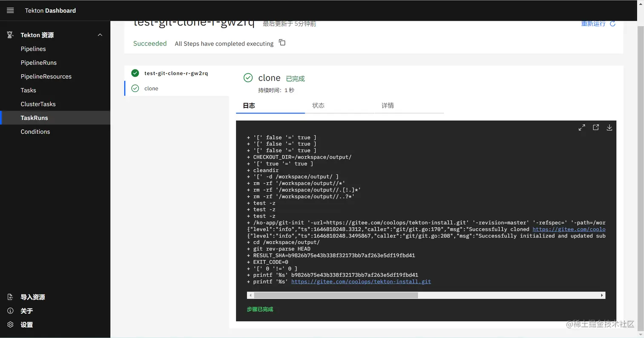Viewport: 644px width, 338px height.
Task: Open Pipelines in sidebar
Action: click(x=33, y=49)
